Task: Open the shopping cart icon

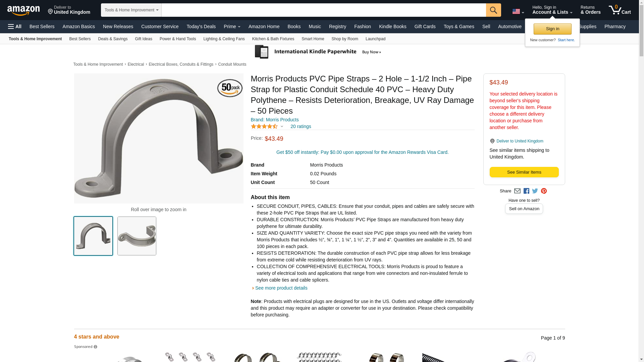Action: point(620,10)
